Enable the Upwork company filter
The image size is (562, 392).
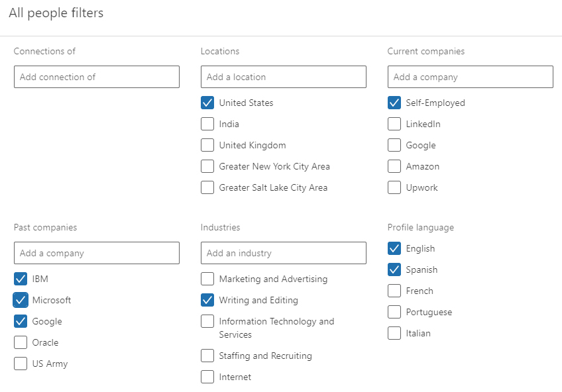click(x=394, y=187)
